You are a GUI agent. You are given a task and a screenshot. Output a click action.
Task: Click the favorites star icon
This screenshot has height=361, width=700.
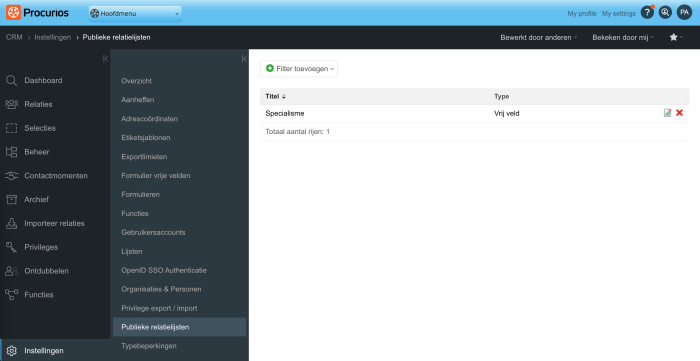tap(673, 37)
